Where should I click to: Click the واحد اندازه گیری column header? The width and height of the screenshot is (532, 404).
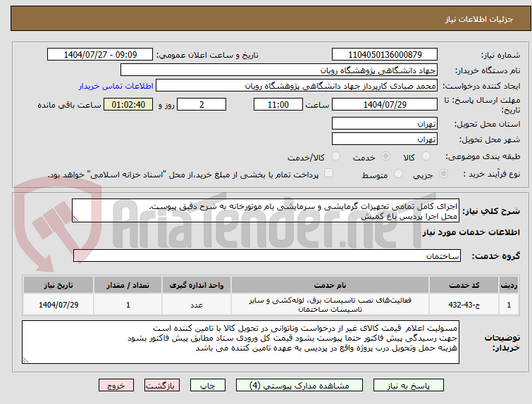pyautogui.click(x=197, y=285)
